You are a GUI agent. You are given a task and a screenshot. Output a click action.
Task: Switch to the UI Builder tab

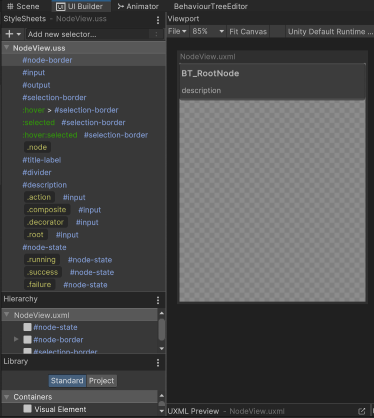tap(80, 6)
